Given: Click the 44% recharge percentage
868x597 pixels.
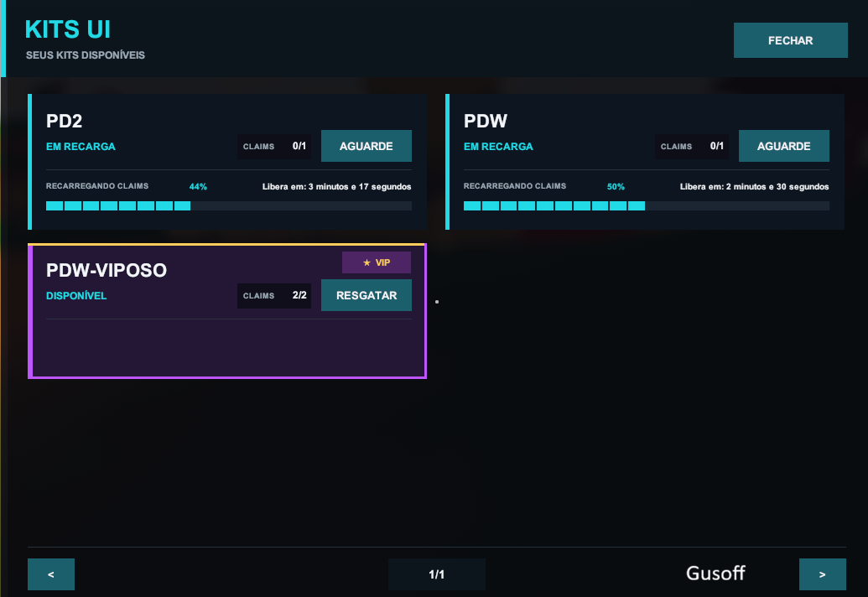Looking at the screenshot, I should tap(198, 186).
